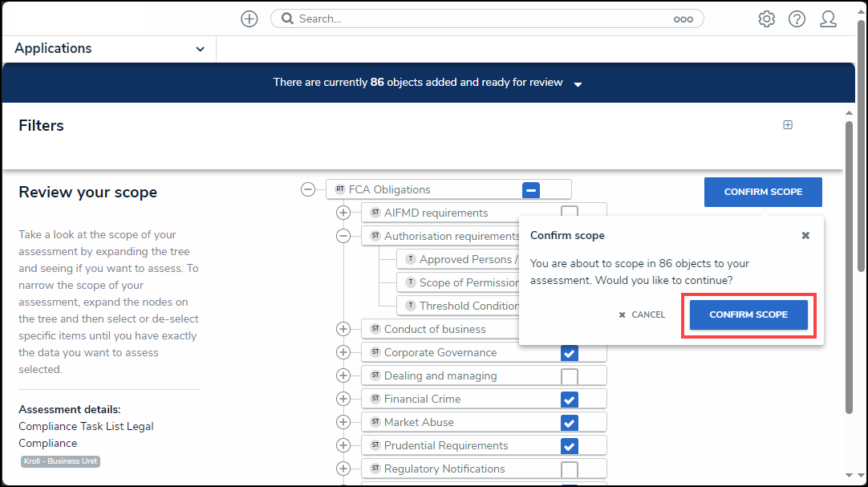Uncheck the Corporate Governance checkbox
This screenshot has width=868, height=487.
point(570,353)
